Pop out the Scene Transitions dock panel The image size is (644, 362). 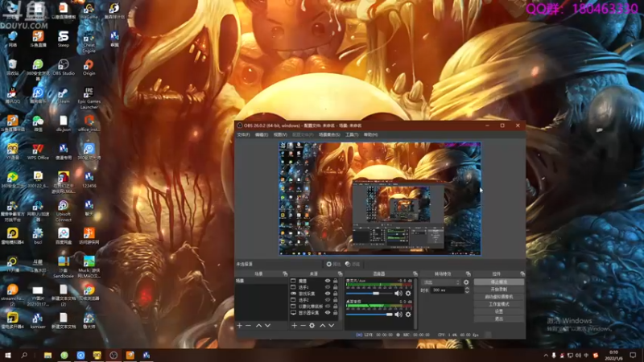click(469, 274)
